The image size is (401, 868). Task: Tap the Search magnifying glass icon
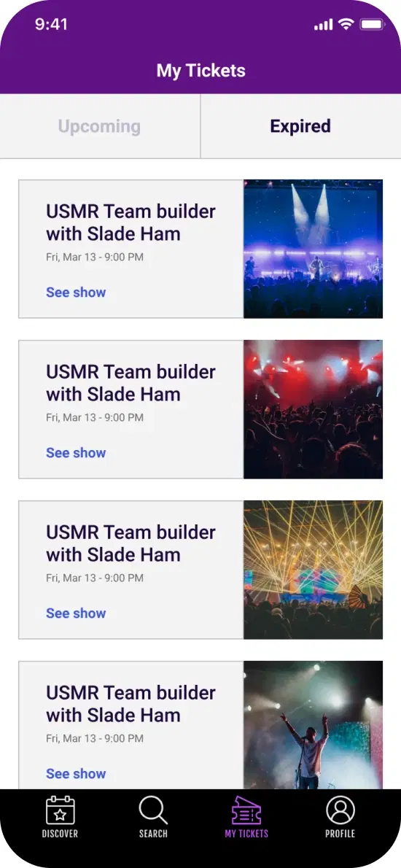point(153,810)
